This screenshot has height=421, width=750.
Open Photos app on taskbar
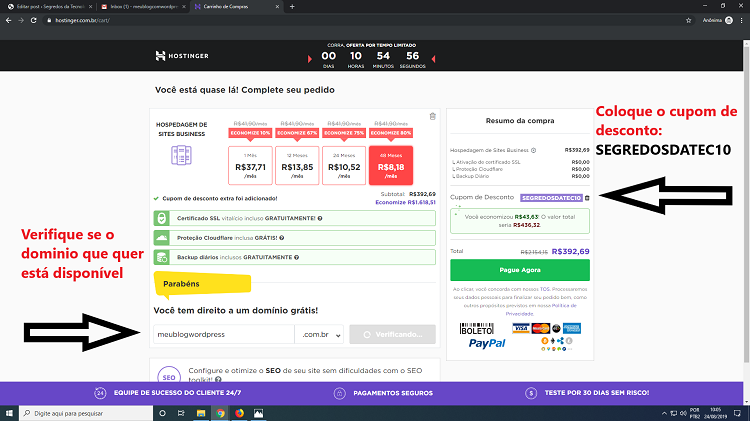[x=258, y=413]
